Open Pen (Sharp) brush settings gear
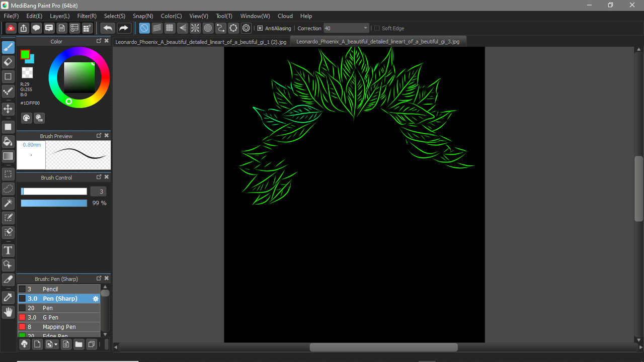The height and width of the screenshot is (362, 644). 96,299
